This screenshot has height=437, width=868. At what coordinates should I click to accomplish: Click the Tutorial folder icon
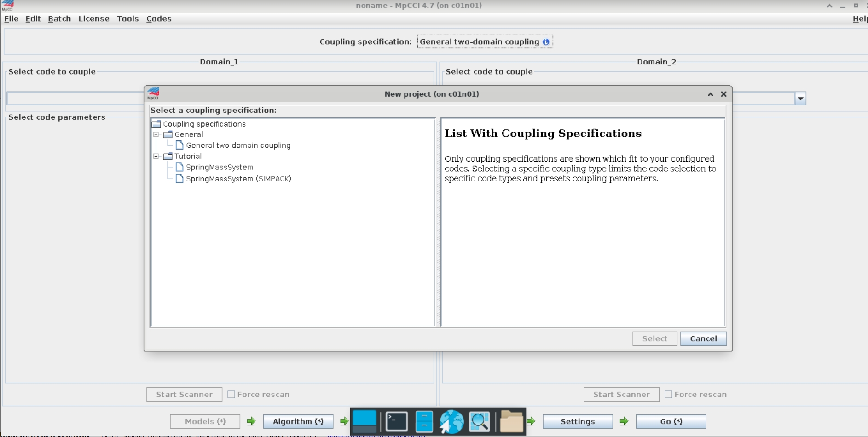[x=168, y=156]
